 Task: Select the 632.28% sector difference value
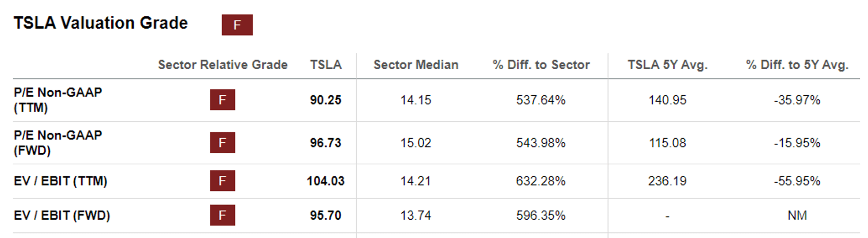pos(541,181)
